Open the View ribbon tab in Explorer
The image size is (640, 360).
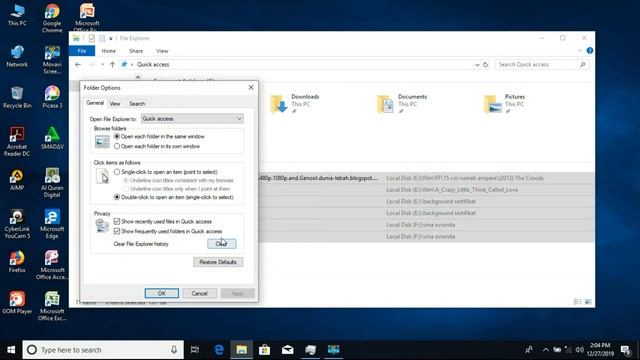[x=162, y=51]
